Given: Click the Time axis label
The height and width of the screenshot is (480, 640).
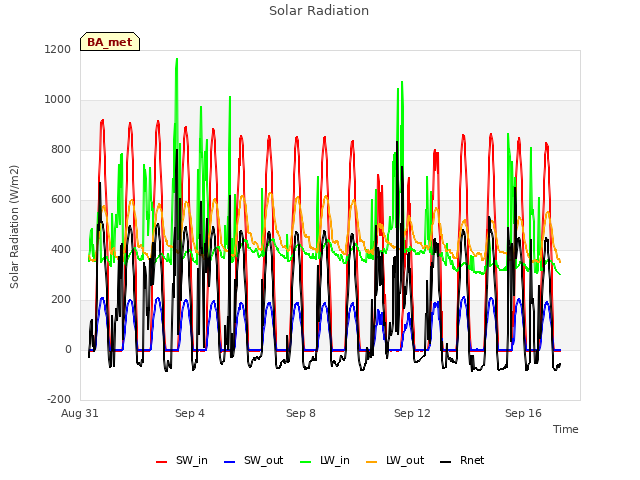Looking at the screenshot, I should pyautogui.click(x=566, y=429).
